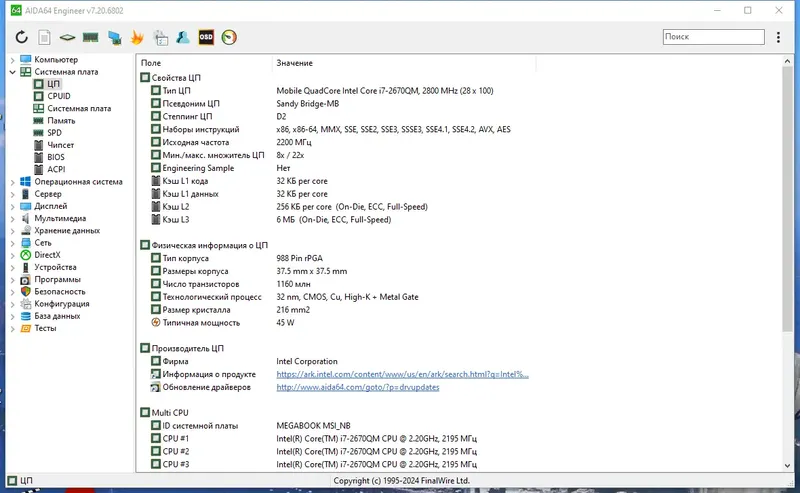Open the Report page icon in toolbar
Viewport: 800px width, 493px height.
pyautogui.click(x=44, y=37)
